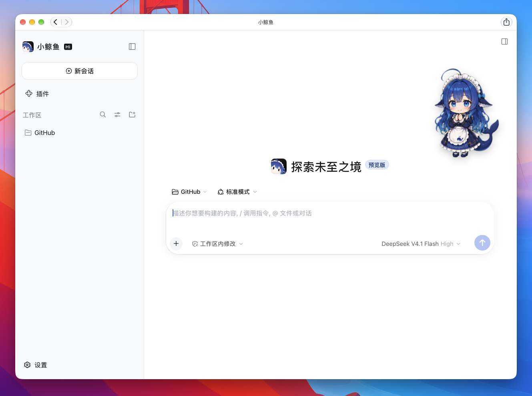Viewport: 532px width, 396px height.
Task: Add a new workspace folder icon
Action: [132, 115]
